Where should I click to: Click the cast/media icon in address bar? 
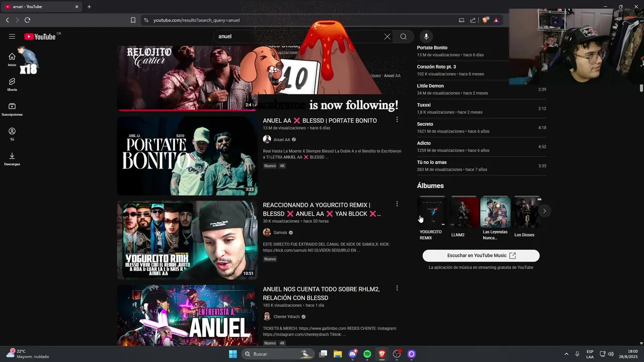point(461,20)
